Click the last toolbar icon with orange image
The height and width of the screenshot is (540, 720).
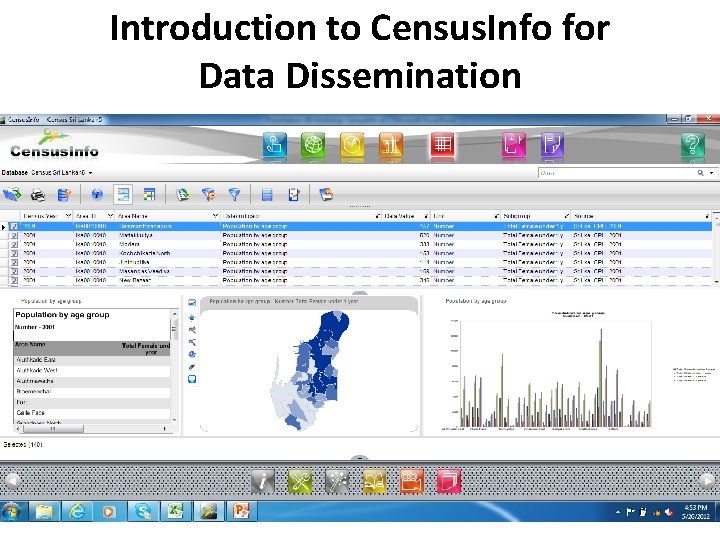pyautogui.click(x=326, y=194)
